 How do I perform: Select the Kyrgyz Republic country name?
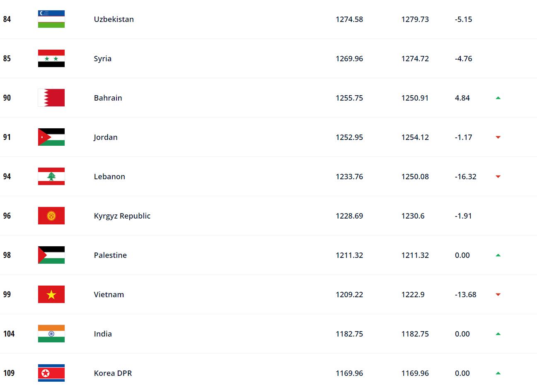122,216
